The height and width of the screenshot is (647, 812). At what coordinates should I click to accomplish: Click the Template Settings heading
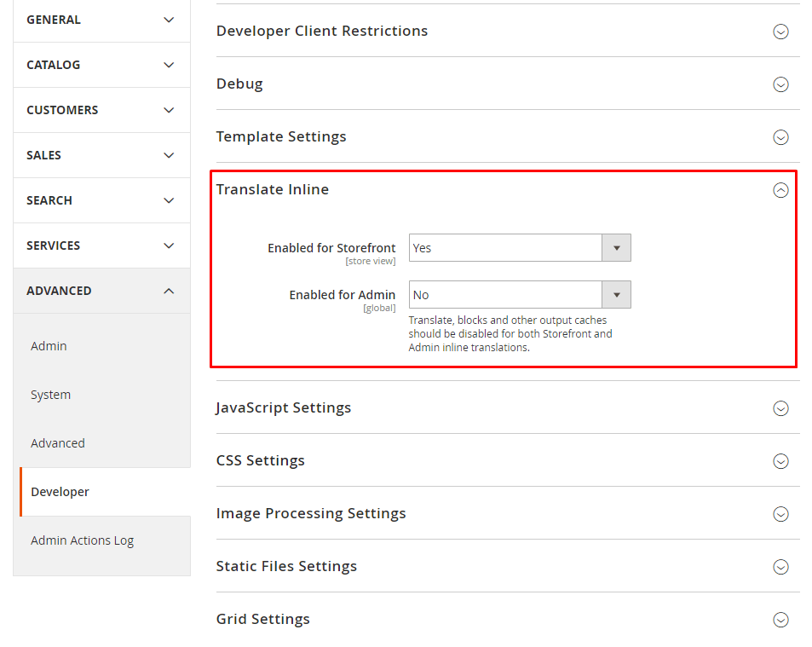pyautogui.click(x=280, y=136)
